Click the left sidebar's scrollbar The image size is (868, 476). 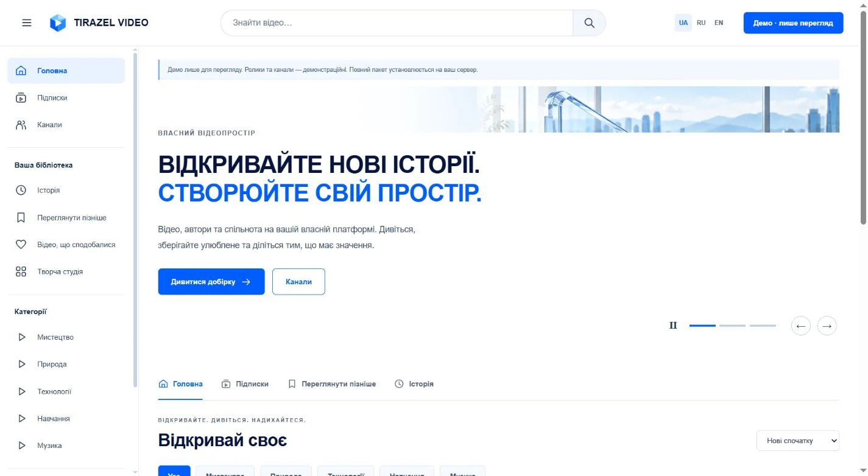(x=135, y=219)
